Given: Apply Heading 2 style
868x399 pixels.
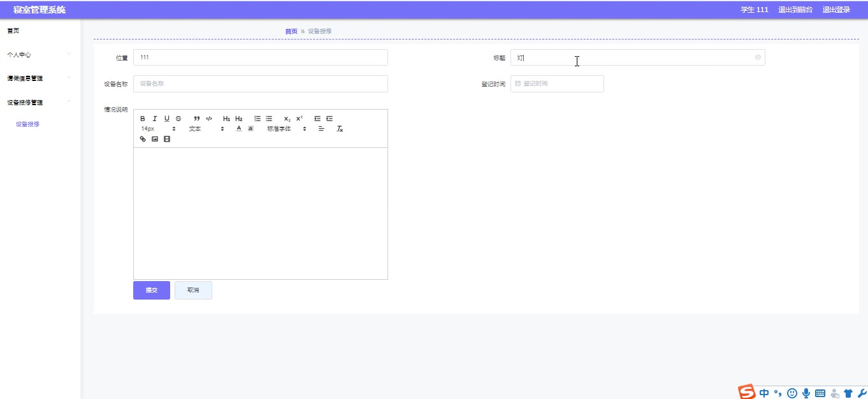Looking at the screenshot, I should point(239,119).
